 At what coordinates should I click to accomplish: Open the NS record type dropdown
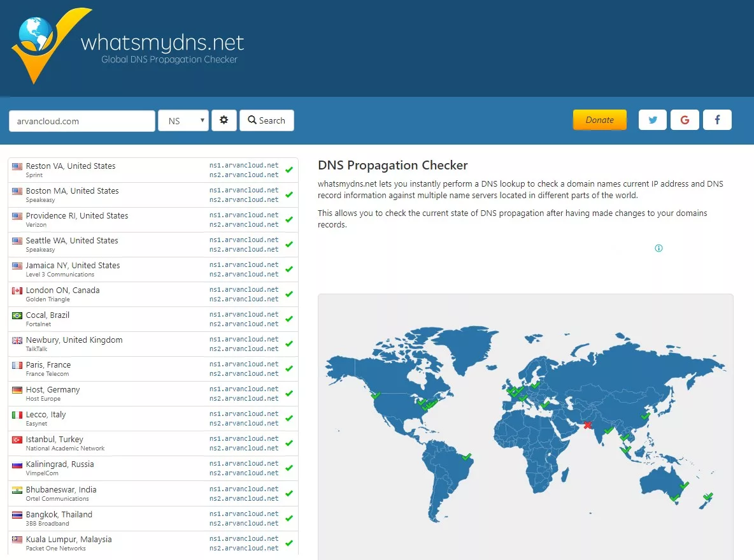183,120
